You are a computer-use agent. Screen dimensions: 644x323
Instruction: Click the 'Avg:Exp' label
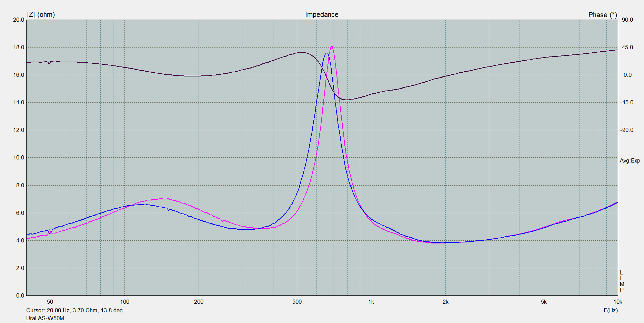click(630, 160)
